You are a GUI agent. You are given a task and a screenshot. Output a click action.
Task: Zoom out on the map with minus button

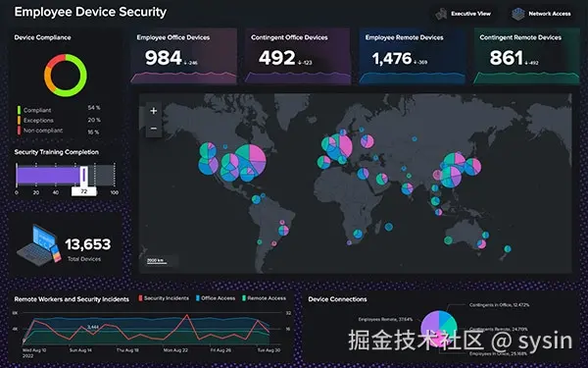click(x=154, y=129)
